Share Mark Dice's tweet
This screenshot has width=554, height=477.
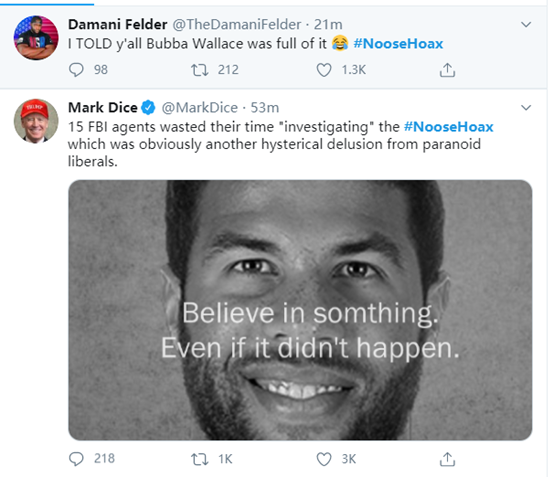click(x=447, y=459)
